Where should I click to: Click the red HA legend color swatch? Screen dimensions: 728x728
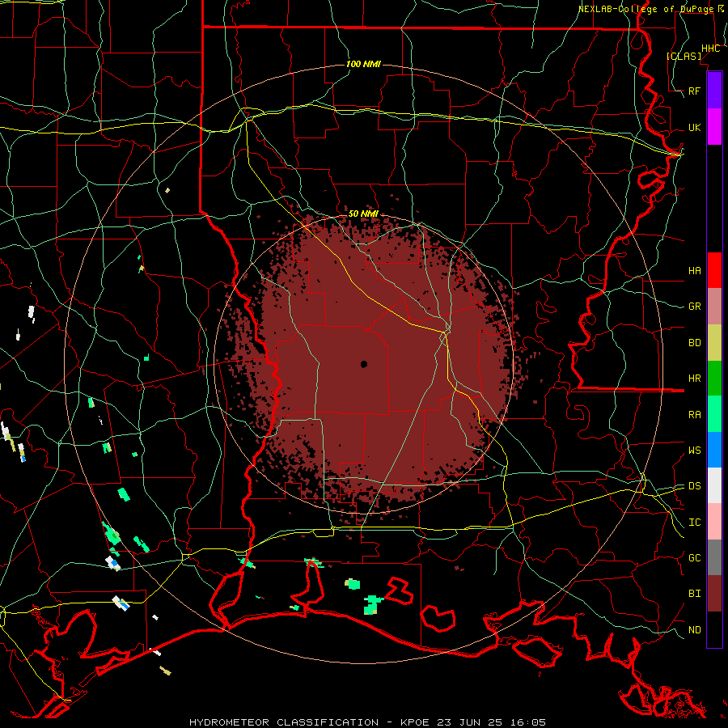[x=714, y=270]
